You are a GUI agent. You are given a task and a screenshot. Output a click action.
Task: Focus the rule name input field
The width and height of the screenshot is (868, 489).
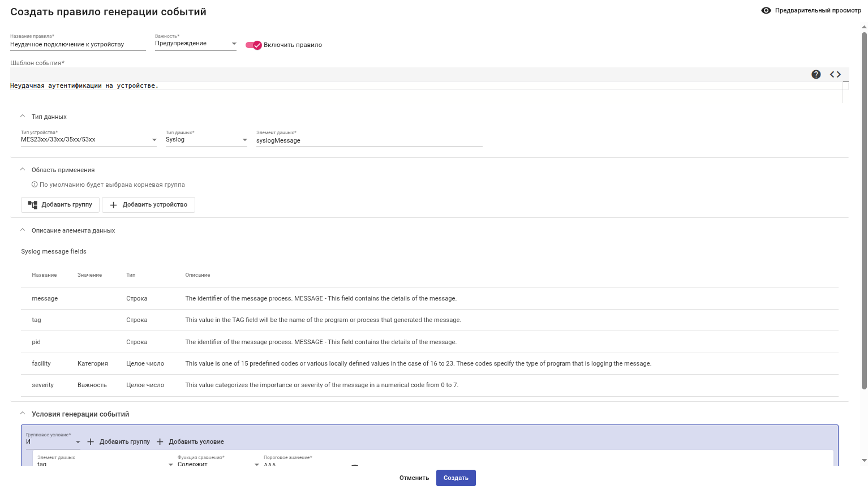click(78, 45)
